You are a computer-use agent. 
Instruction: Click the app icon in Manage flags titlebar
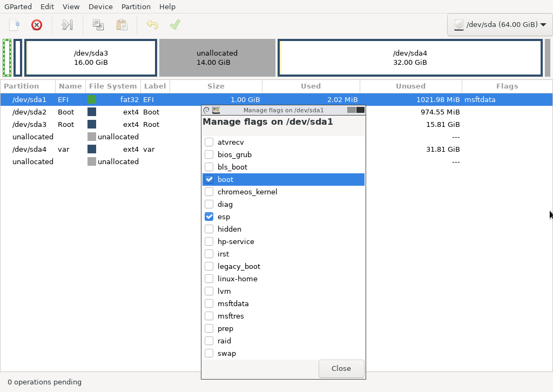click(216, 110)
